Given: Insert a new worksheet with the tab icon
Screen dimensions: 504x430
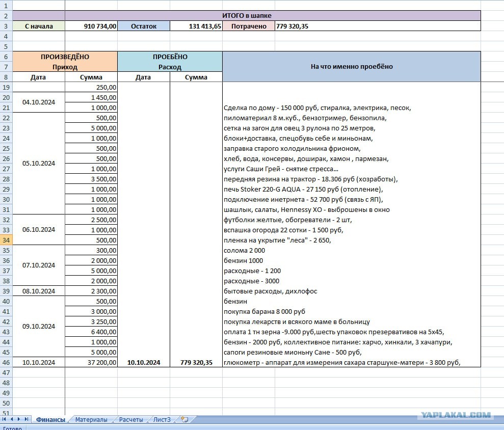Looking at the screenshot, I should click(184, 419).
